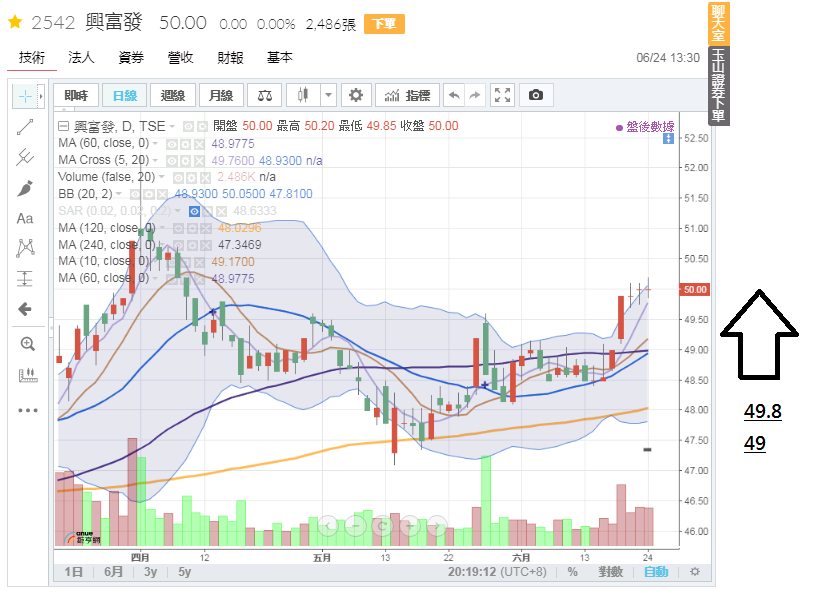Select the 週線 weekly chart button
This screenshot has height=600, width=830.
coord(173,95)
